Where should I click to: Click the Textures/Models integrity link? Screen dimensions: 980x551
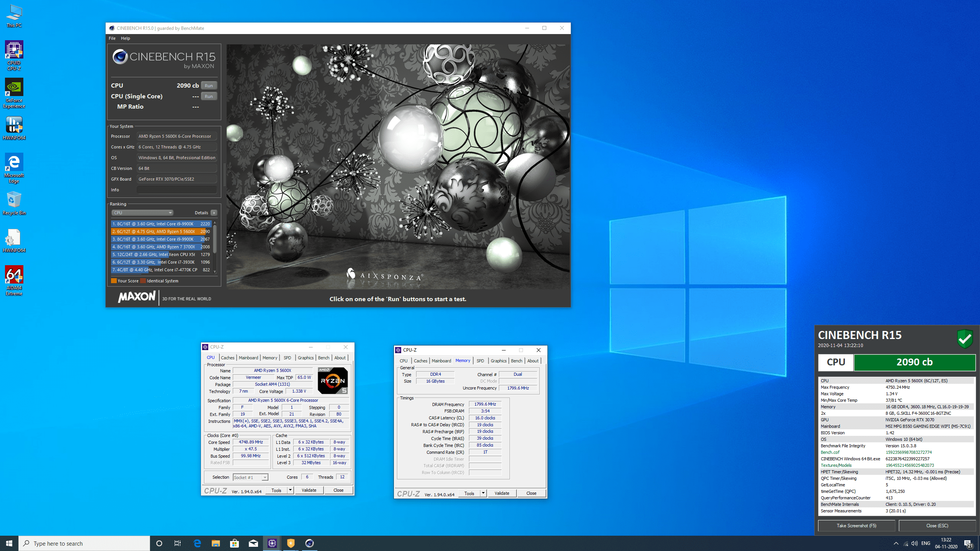(x=836, y=465)
